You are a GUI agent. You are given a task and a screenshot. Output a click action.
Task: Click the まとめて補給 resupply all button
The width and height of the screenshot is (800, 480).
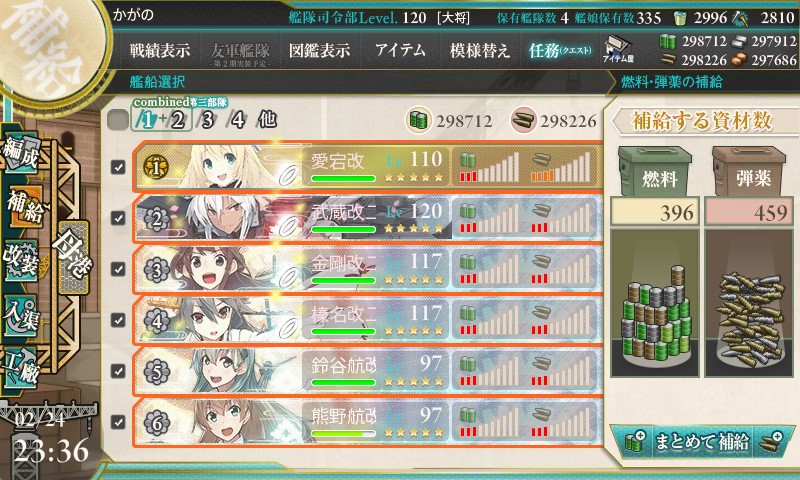[x=702, y=441]
